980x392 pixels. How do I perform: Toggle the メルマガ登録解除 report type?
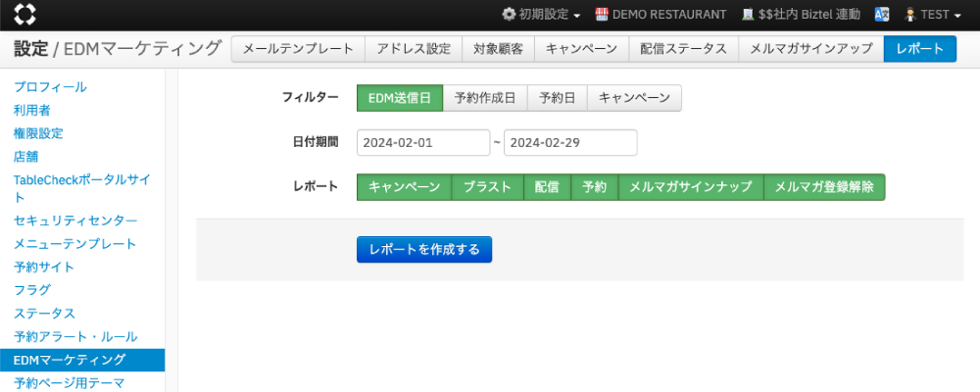coord(824,187)
